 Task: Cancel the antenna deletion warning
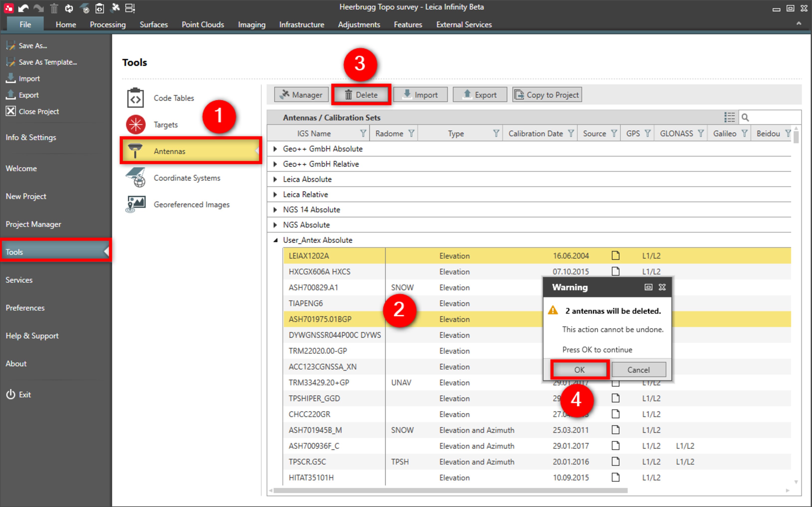[638, 370]
